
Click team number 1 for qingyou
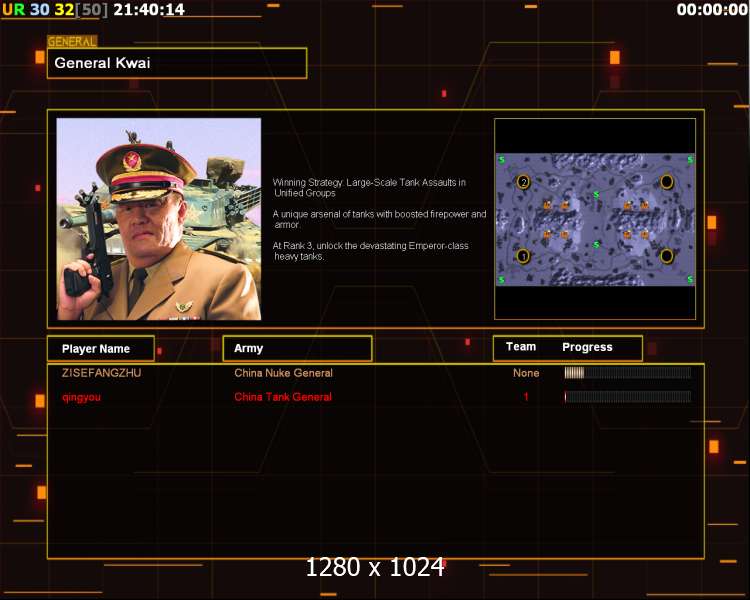pyautogui.click(x=526, y=397)
